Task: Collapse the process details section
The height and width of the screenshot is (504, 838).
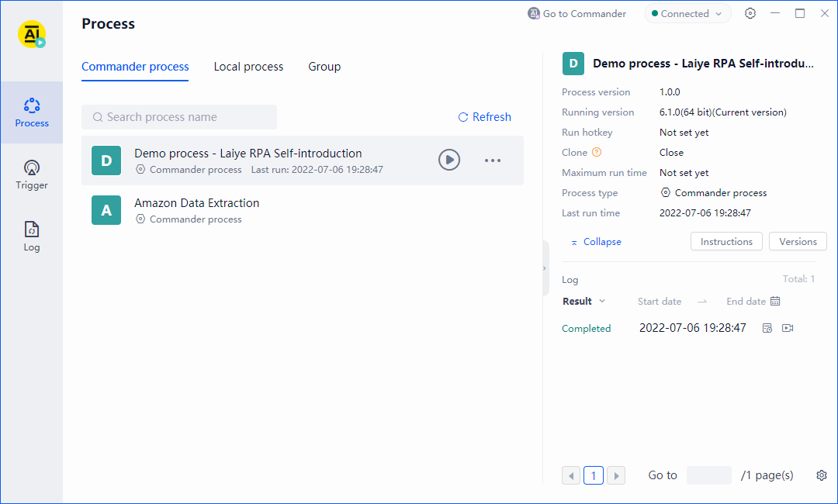Action: point(596,242)
